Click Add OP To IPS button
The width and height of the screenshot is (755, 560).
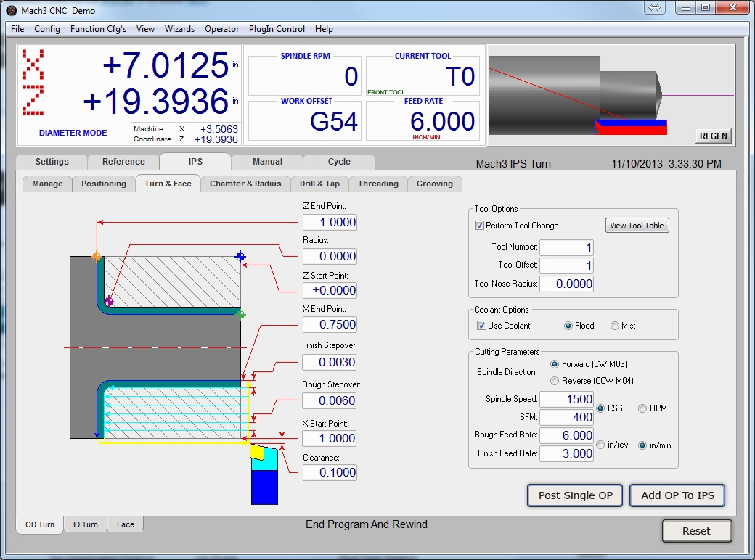coord(677,495)
